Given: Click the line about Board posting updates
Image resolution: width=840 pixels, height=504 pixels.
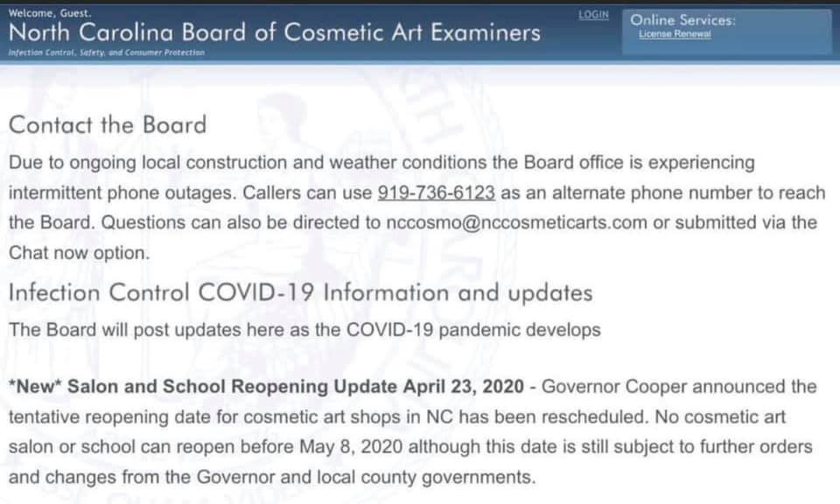Looking at the screenshot, I should [x=304, y=329].
